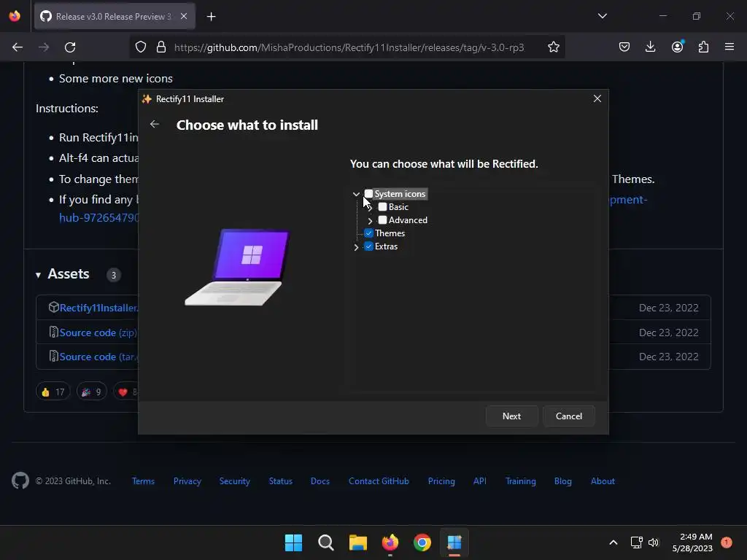The height and width of the screenshot is (560, 747).
Task: Open the Contact GitHub link
Action: tap(379, 481)
